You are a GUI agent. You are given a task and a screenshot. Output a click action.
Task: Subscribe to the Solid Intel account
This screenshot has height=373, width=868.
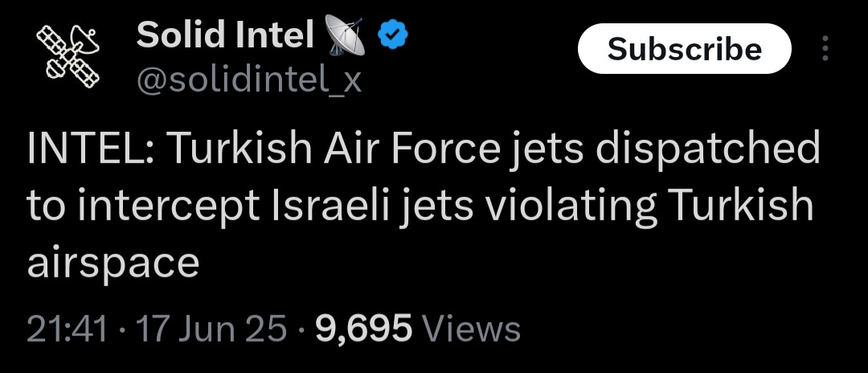point(685,49)
